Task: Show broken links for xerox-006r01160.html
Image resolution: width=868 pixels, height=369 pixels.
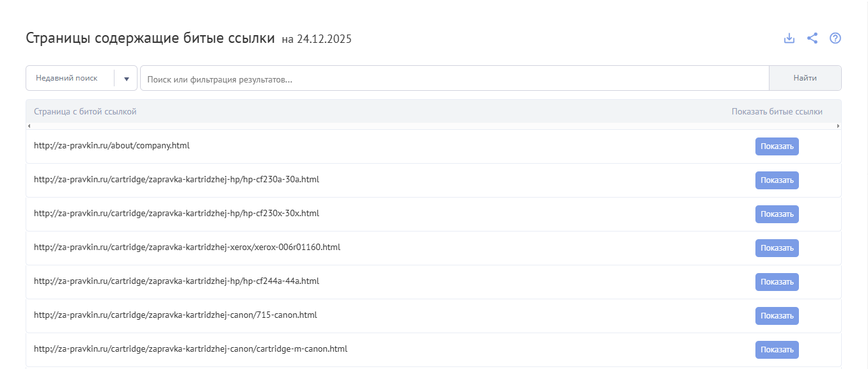Action: pyautogui.click(x=777, y=248)
